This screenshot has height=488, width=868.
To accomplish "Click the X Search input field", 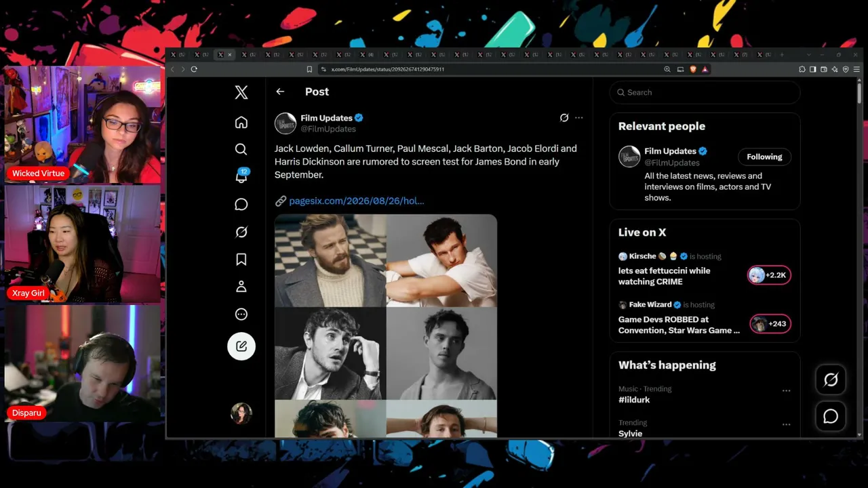I will point(705,92).
